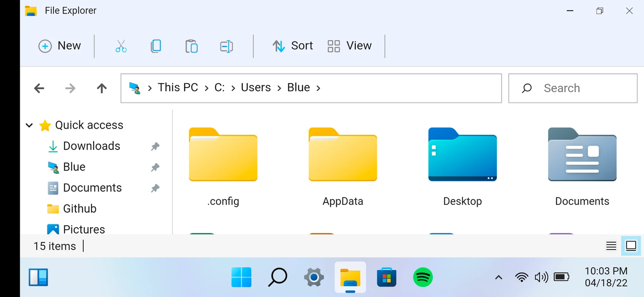Navigate up one folder level

pos(102,88)
